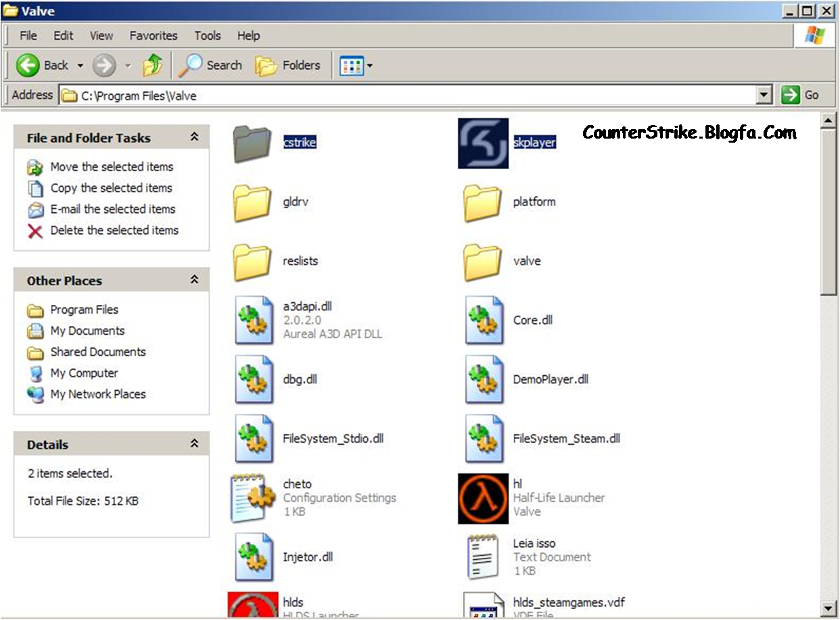Viewport: 840px width, 620px height.
Task: Click E-mail the selected items
Action: click(113, 209)
